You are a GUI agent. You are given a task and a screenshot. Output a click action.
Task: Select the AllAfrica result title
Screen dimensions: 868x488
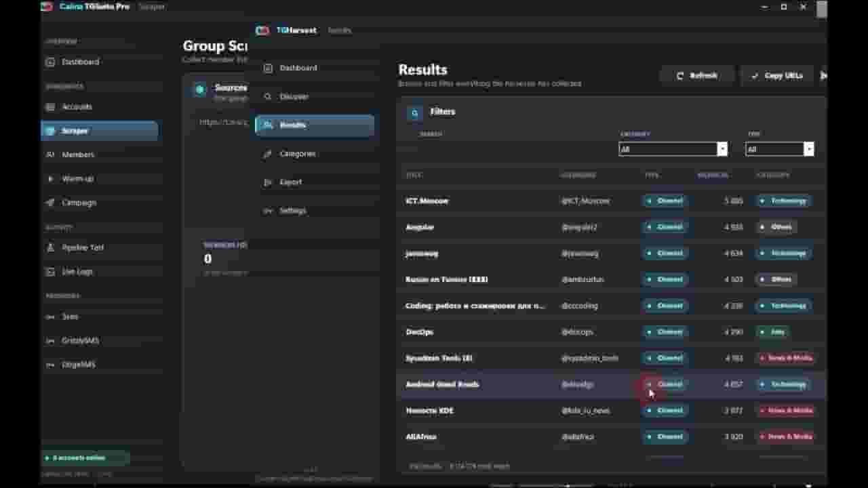pos(421,437)
